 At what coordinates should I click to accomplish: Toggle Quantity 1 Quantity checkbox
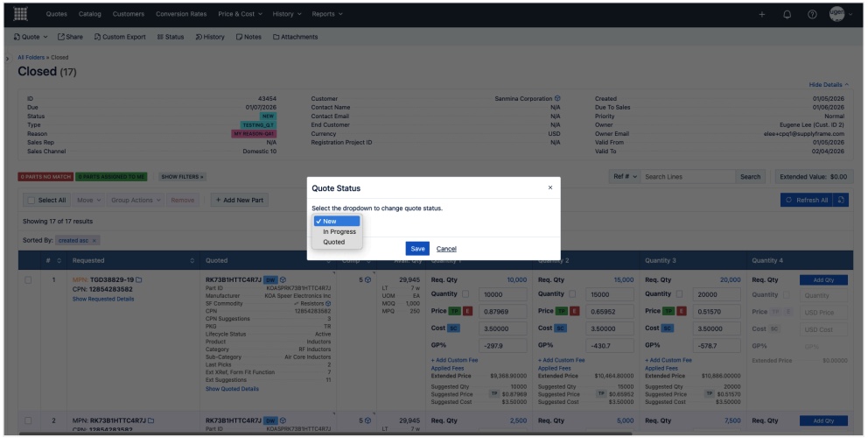pos(465,295)
